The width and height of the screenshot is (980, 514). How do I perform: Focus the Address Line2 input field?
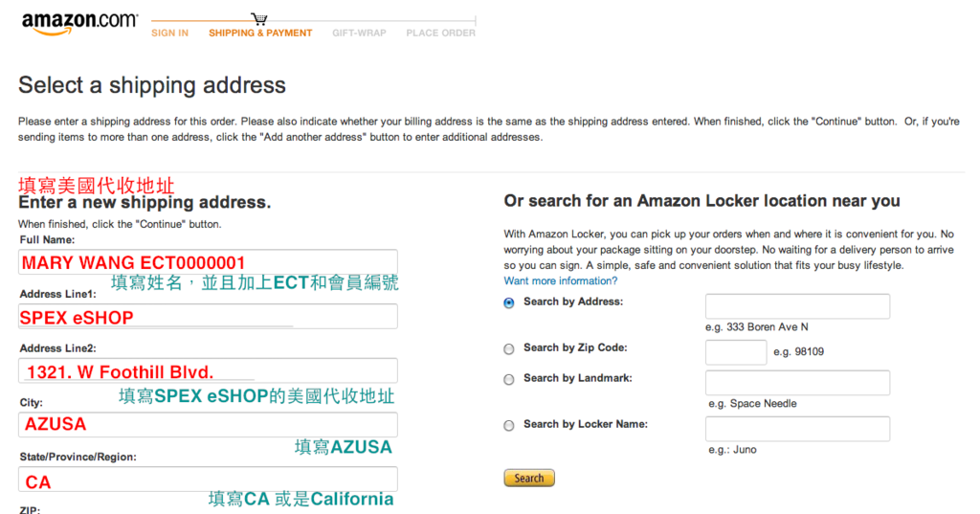208,370
